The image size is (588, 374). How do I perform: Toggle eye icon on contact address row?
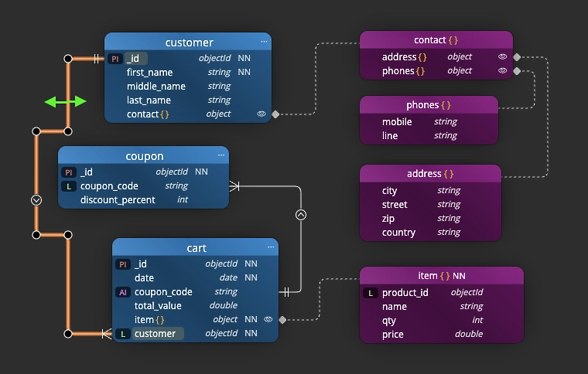point(502,56)
